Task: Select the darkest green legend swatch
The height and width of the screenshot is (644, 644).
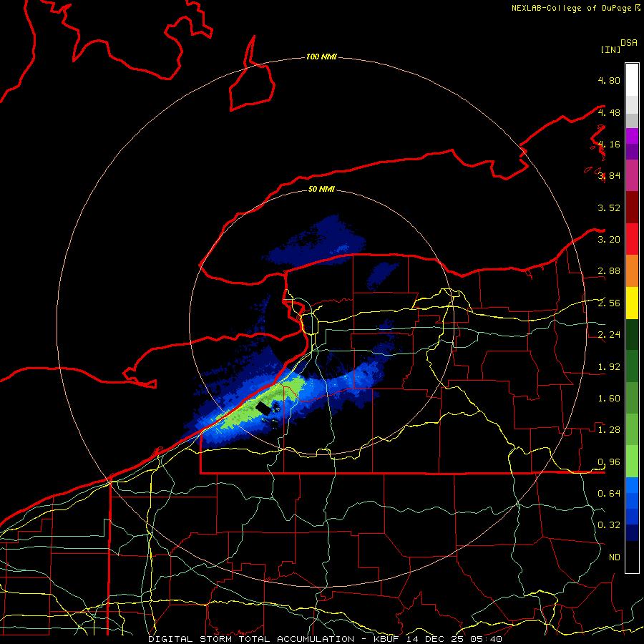Action: [632, 334]
